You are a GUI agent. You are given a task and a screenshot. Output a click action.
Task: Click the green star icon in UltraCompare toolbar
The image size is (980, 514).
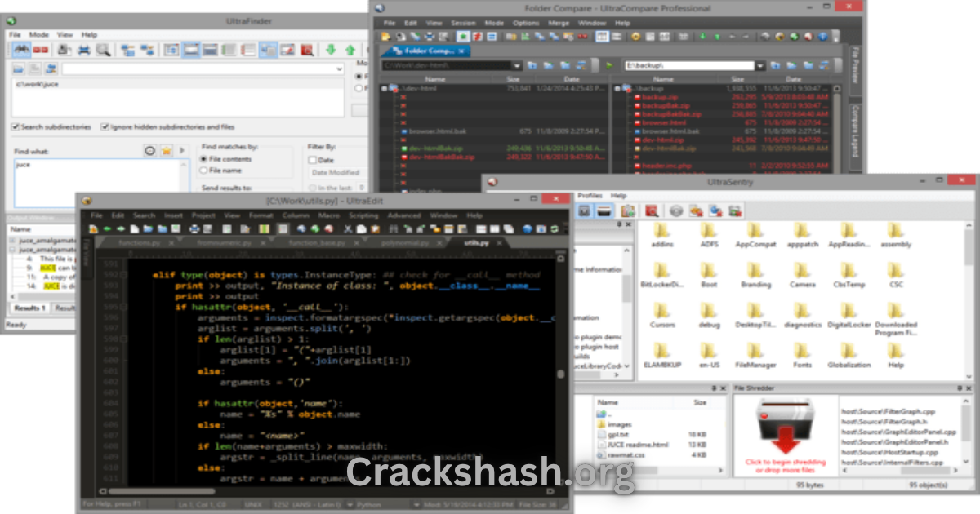pyautogui.click(x=463, y=36)
